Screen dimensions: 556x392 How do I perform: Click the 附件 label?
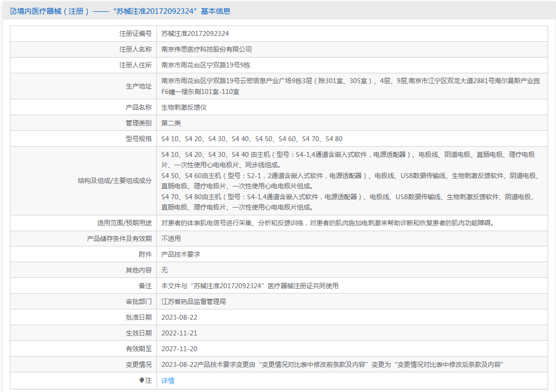(x=145, y=254)
